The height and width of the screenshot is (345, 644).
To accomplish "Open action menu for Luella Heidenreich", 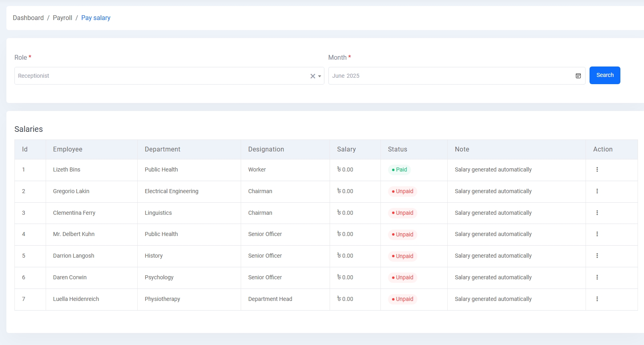I will pos(597,299).
